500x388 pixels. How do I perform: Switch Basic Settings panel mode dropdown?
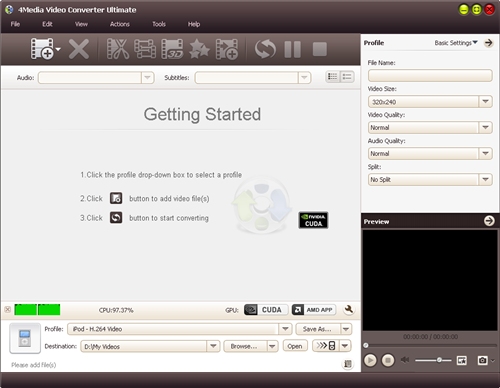(x=456, y=43)
